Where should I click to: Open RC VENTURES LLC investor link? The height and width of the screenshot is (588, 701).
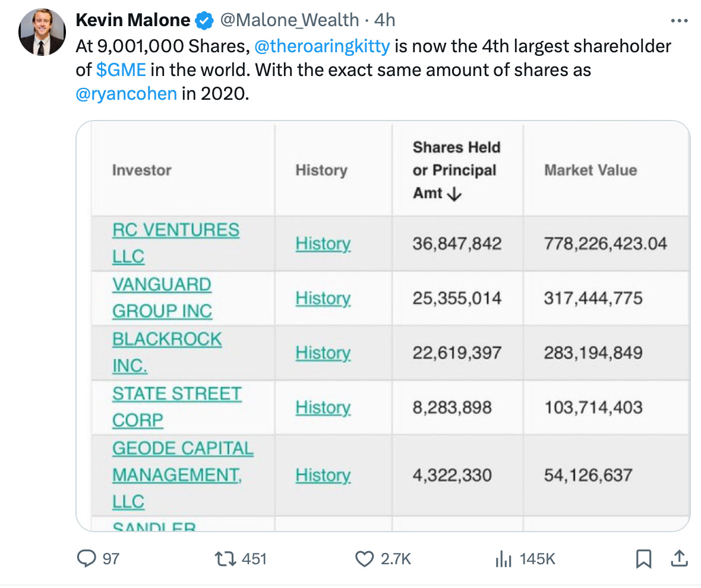(176, 243)
